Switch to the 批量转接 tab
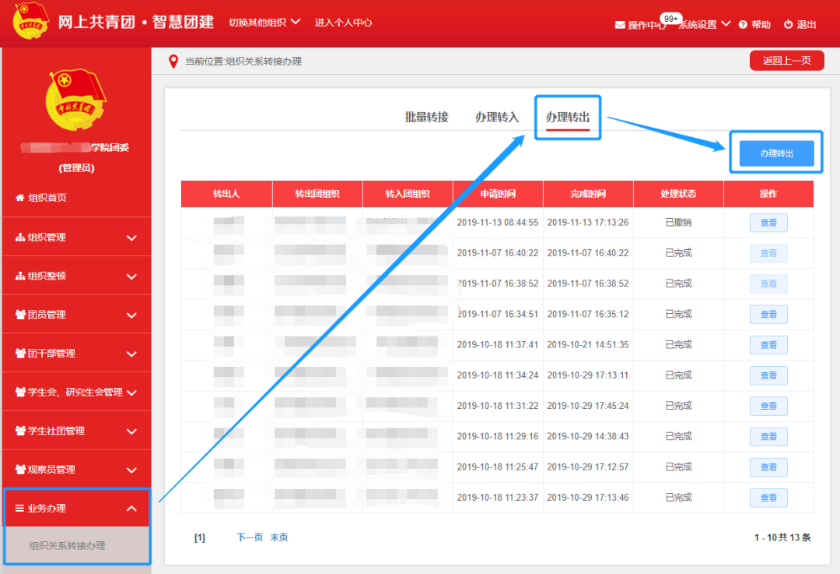Image resolution: width=840 pixels, height=574 pixels. coord(426,117)
